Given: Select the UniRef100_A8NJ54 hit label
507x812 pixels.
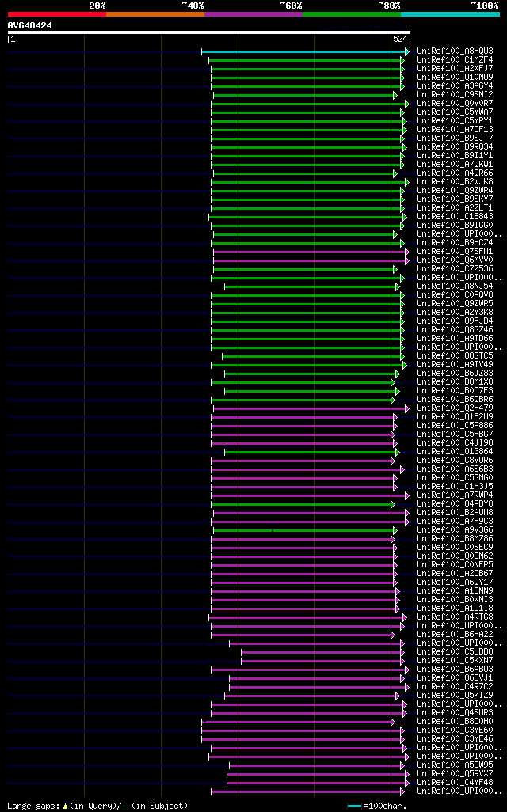Looking at the screenshot, I should [x=456, y=286].
